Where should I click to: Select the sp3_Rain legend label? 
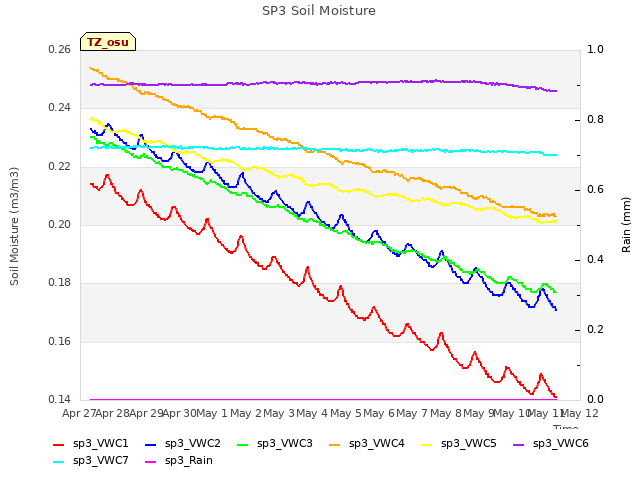click(x=189, y=461)
